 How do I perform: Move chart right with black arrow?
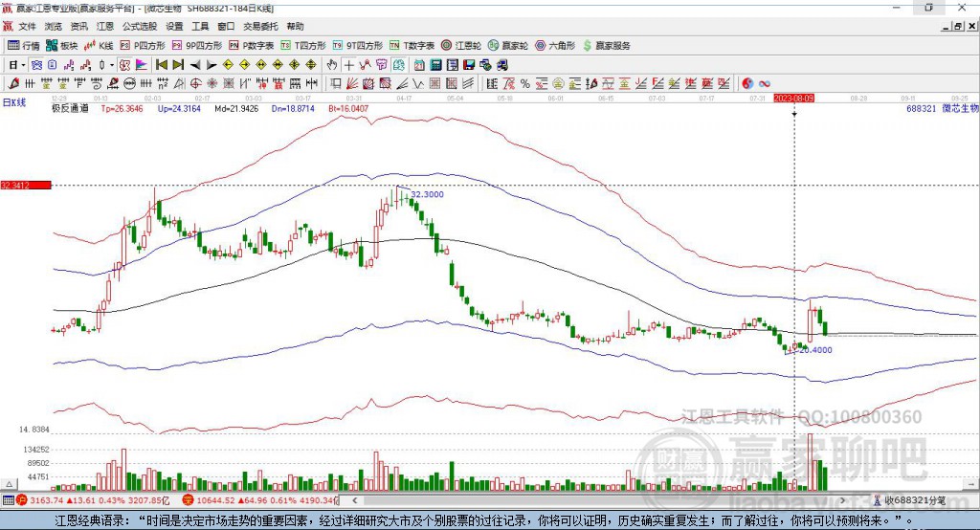[x=212, y=65]
